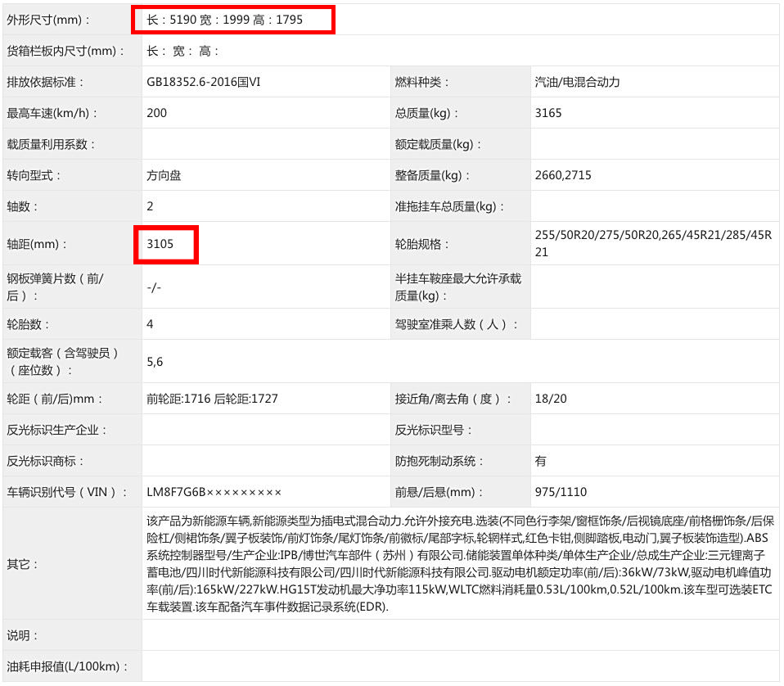The image size is (784, 686).
Task: Click the 最高车速(km/h) label
Action: tap(52, 114)
